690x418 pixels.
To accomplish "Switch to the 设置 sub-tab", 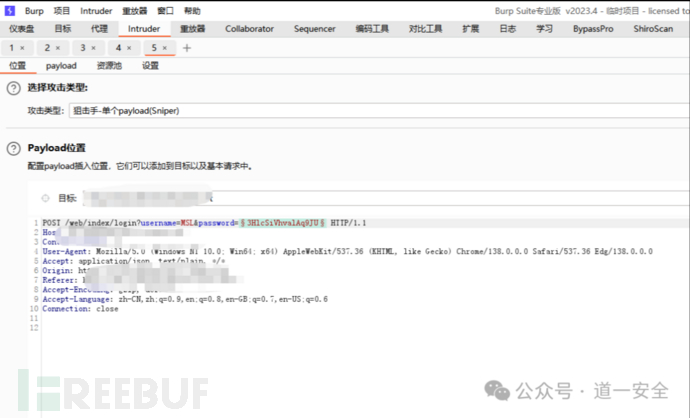I will (x=150, y=66).
